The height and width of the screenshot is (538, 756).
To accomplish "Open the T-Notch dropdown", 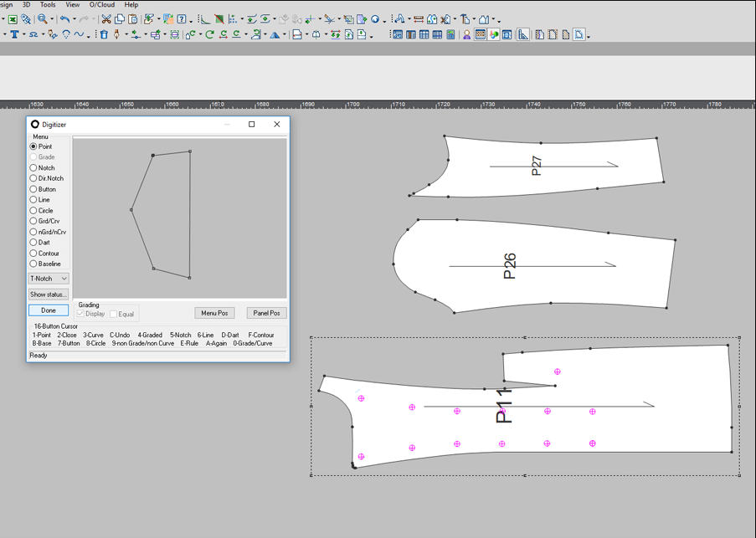I will [49, 279].
